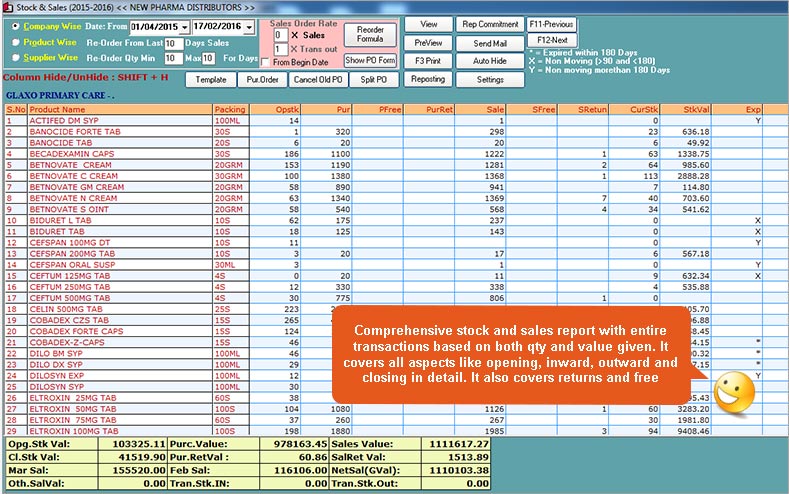The image size is (789, 494).
Task: Click the Reposting button
Action: click(428, 79)
